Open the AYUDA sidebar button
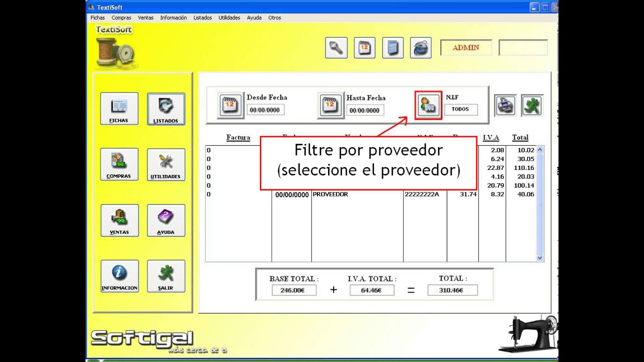644x362 pixels. [x=166, y=220]
